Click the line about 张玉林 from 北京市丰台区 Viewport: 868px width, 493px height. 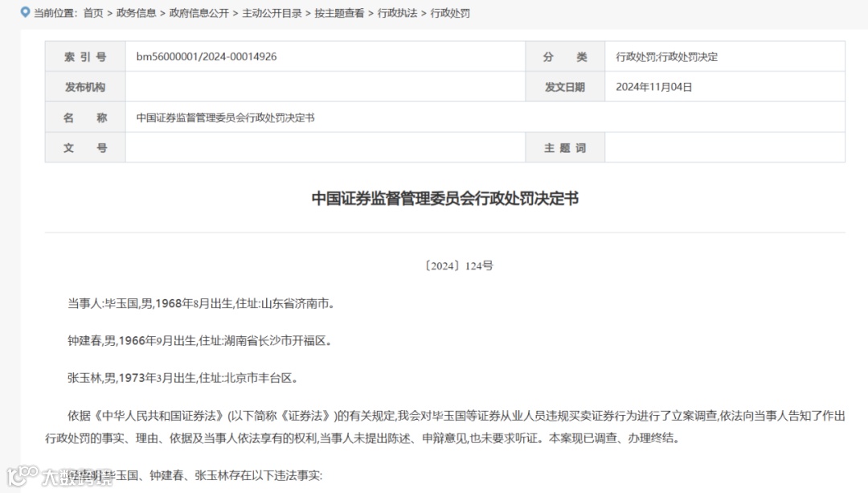click(182, 378)
